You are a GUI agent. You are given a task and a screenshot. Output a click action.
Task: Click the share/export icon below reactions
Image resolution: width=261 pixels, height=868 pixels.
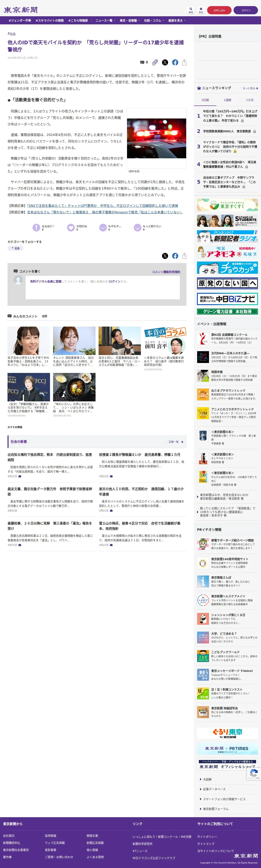(184, 256)
